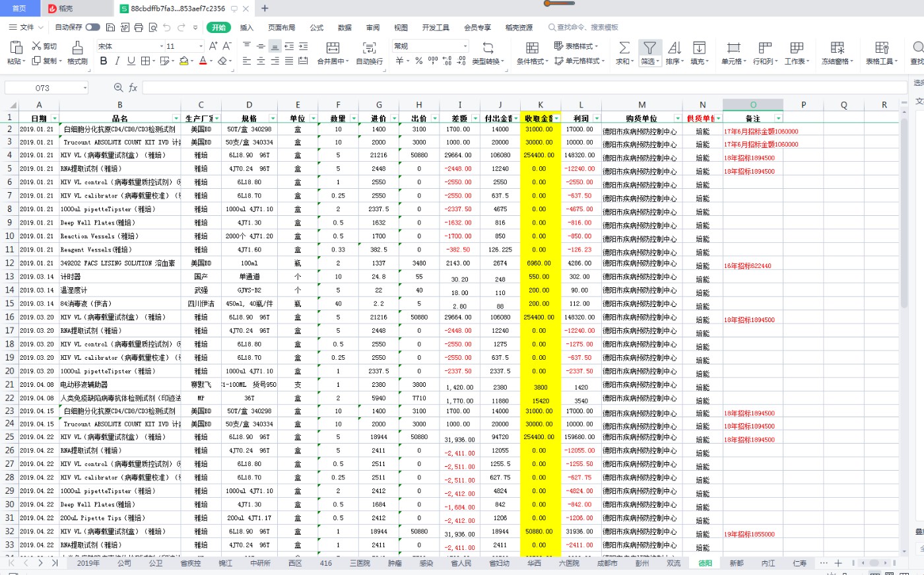Open filter dropdown on 品名 column header

[176, 118]
